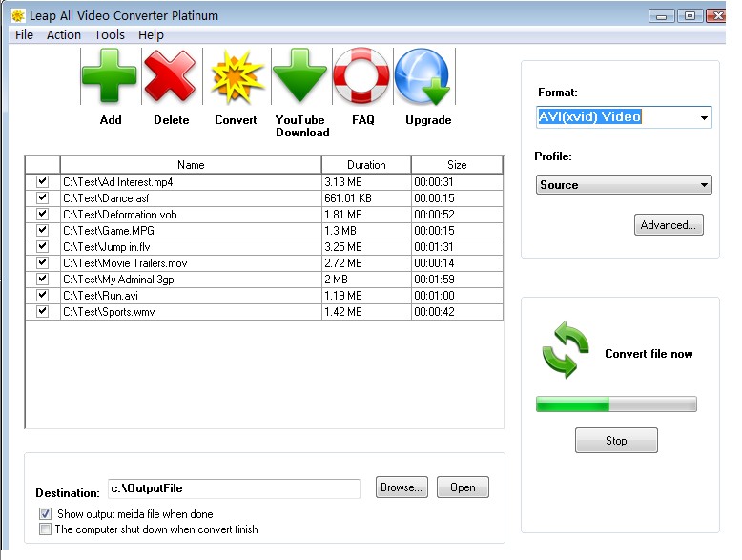The image size is (742, 560).
Task: Uncheck the Deformation.vob checkbox
Action: (x=42, y=214)
